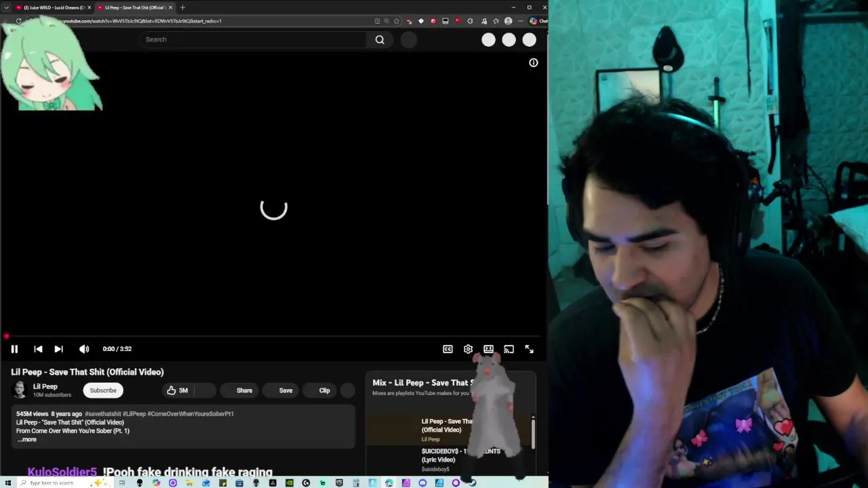Open Lil Peep channel avatar
This screenshot has width=868, height=488.
(x=20, y=390)
